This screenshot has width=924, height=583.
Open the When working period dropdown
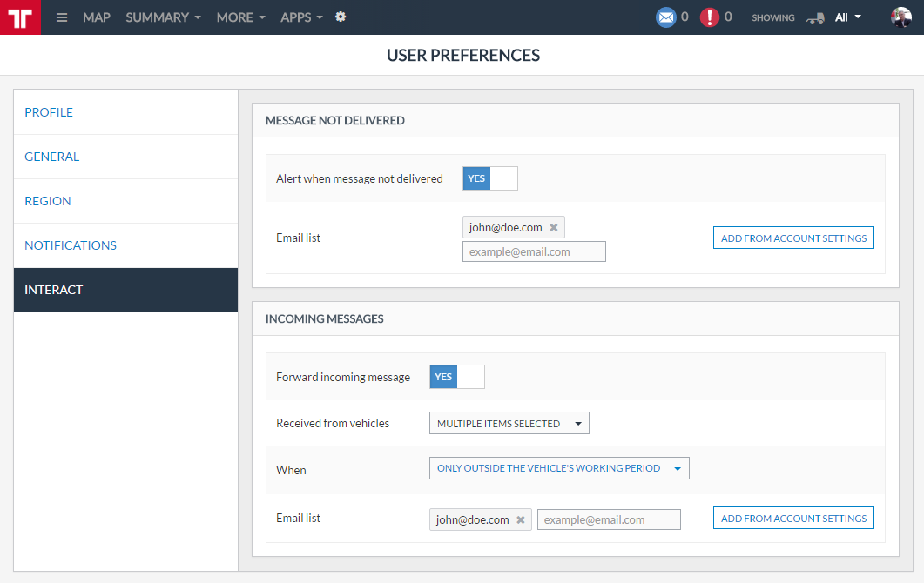click(559, 468)
